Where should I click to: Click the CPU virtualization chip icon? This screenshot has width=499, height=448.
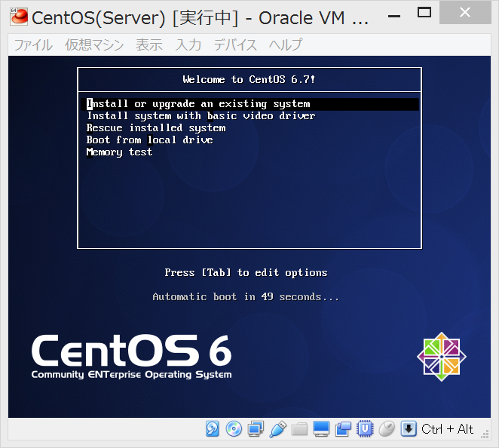365,429
